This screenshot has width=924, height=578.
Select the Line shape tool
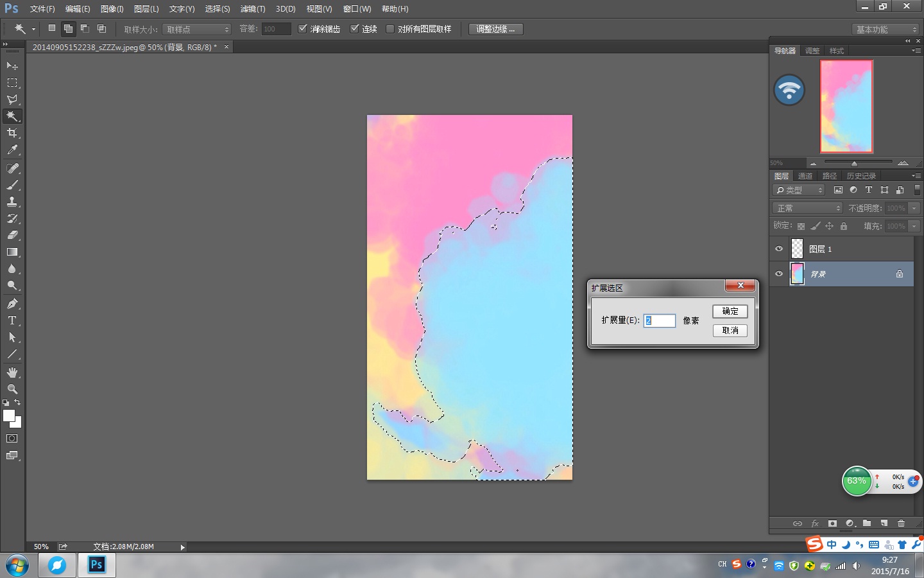(x=12, y=354)
